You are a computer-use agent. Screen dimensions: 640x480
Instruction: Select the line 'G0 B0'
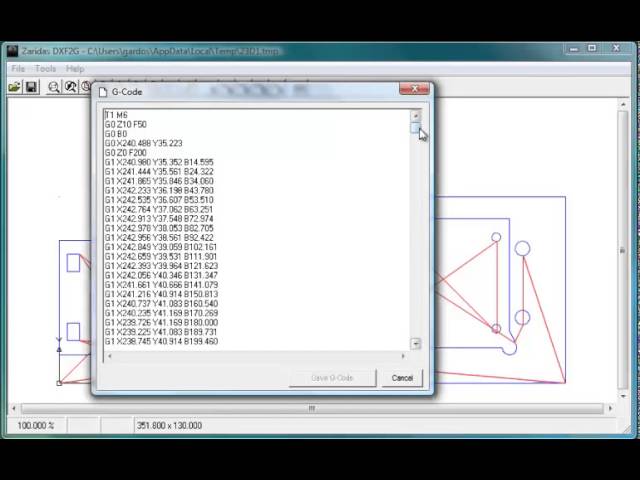116,134
